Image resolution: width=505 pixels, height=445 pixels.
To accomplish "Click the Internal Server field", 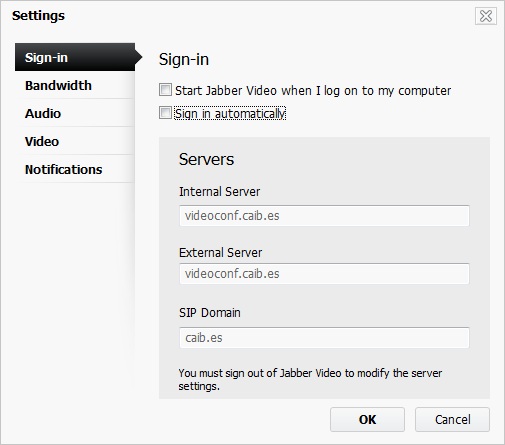I will tap(324, 216).
